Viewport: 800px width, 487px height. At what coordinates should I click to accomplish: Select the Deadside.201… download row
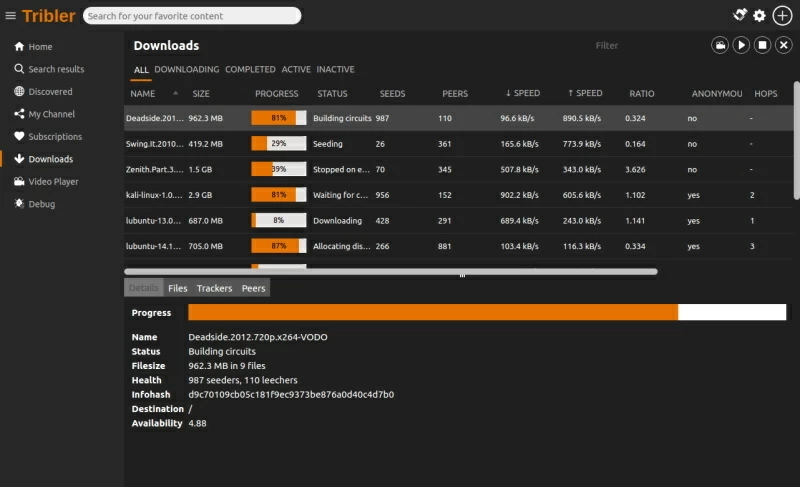(x=459, y=118)
